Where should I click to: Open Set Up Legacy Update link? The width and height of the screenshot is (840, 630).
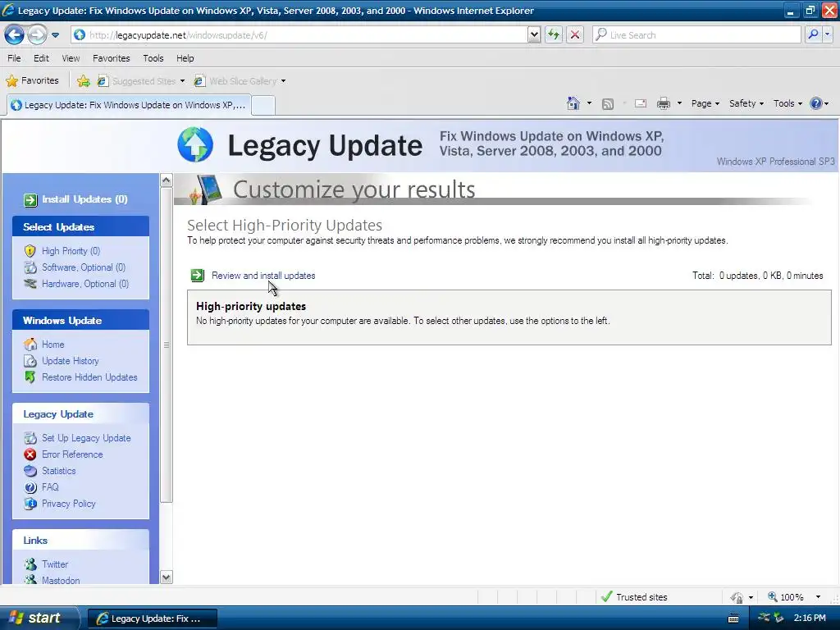86,438
